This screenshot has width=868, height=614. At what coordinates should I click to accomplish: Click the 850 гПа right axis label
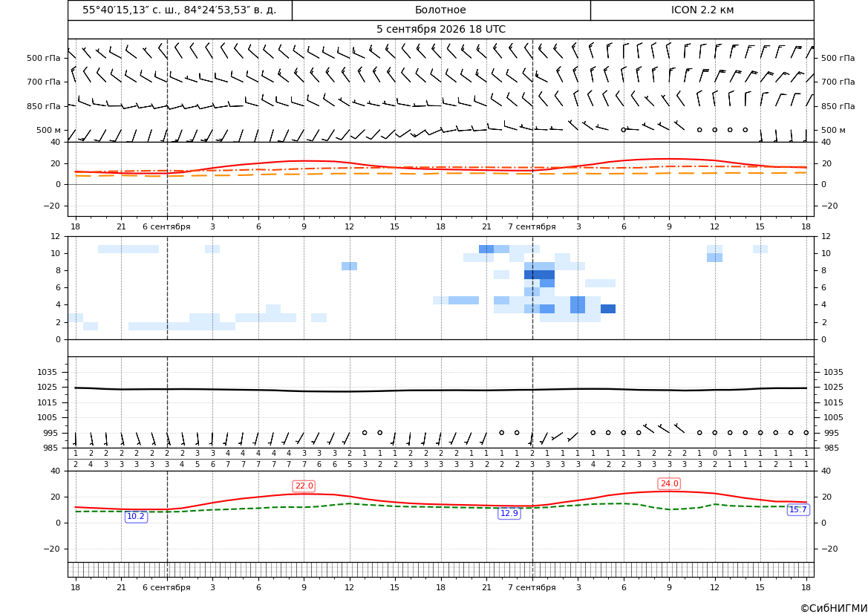tap(838, 106)
